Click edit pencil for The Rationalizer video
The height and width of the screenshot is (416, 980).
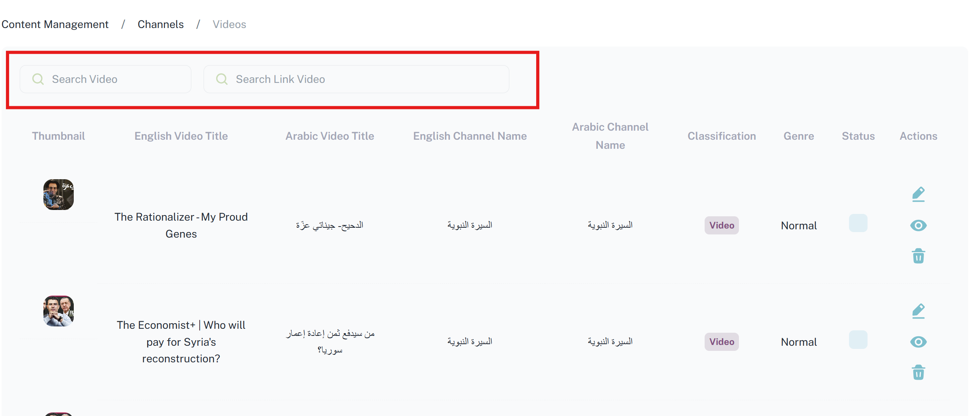[x=918, y=194]
